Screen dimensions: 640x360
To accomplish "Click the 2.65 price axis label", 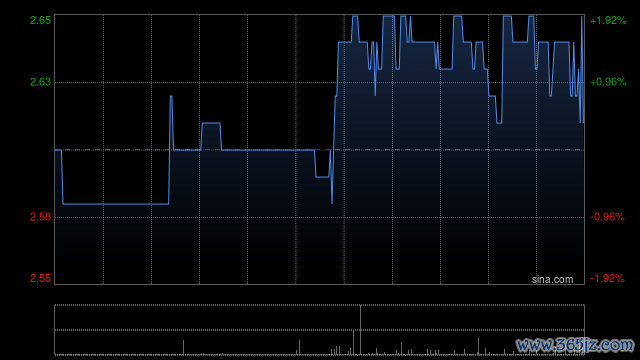I will [x=40, y=20].
